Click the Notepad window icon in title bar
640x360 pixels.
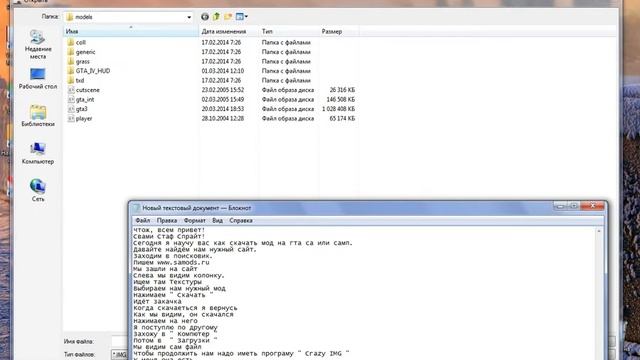136,208
